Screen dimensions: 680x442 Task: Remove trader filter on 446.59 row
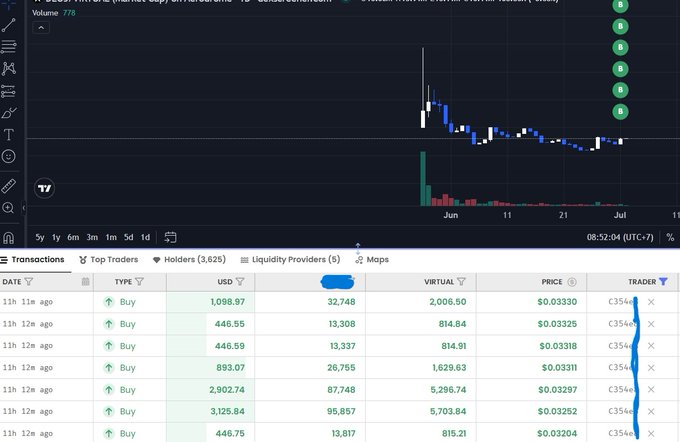coord(651,346)
